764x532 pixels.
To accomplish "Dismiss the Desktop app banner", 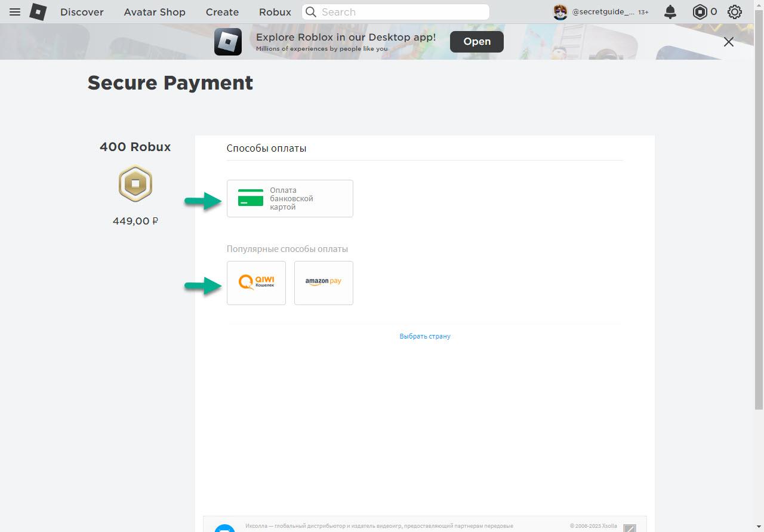I will click(x=728, y=42).
